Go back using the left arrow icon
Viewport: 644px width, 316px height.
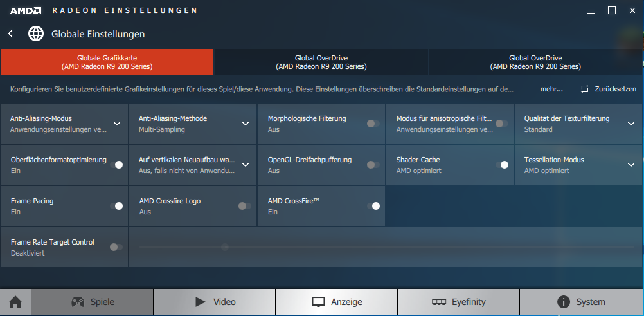coord(11,33)
